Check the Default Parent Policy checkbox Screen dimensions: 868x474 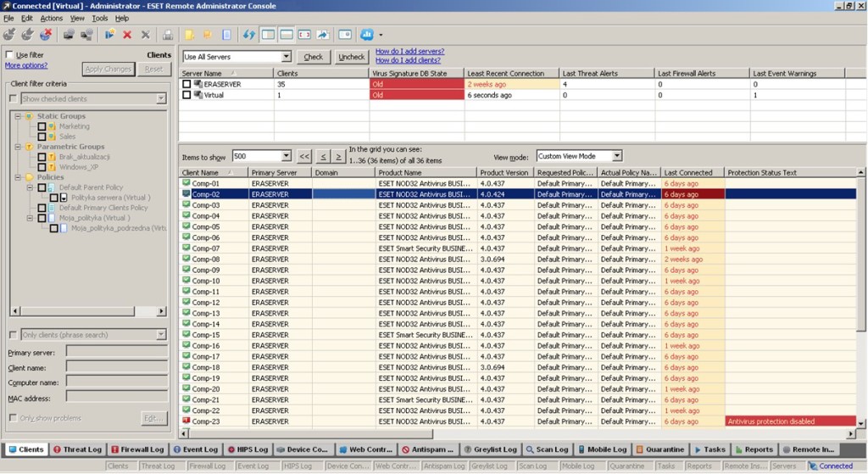(x=42, y=187)
